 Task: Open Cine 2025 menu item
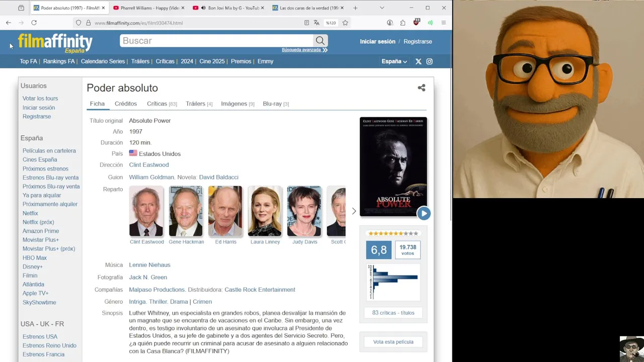pyautogui.click(x=212, y=61)
